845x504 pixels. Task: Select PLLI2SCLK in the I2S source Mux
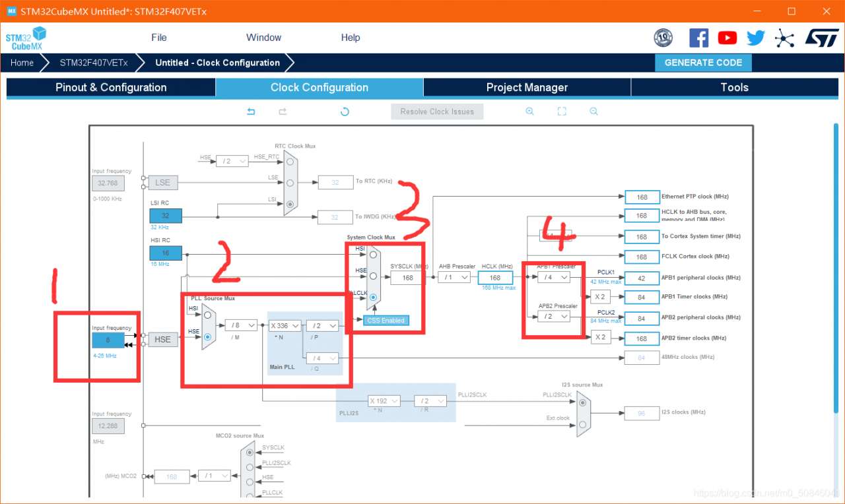click(x=582, y=402)
